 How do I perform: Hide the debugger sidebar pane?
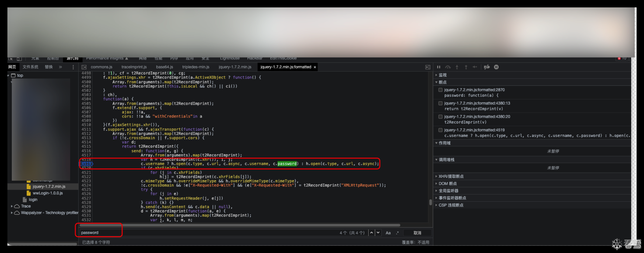tap(428, 67)
